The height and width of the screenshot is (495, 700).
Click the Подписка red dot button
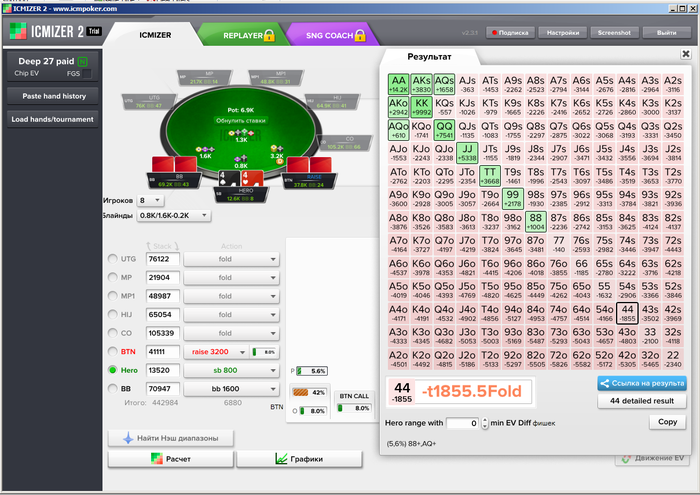(x=510, y=33)
